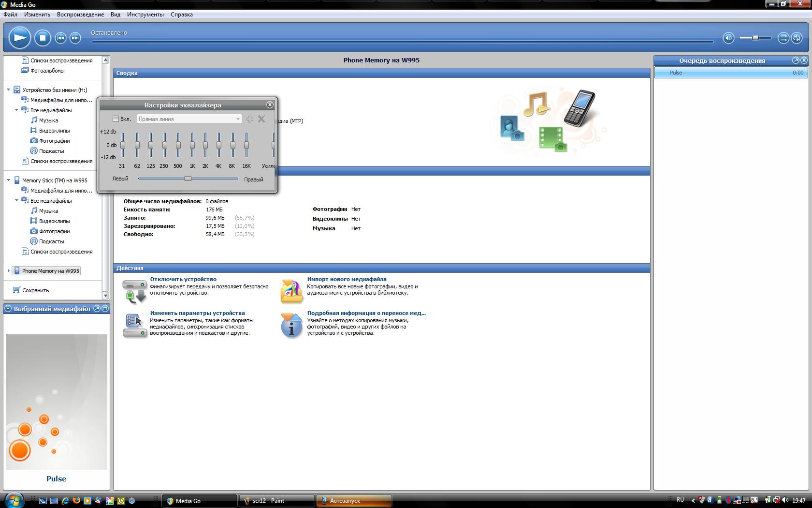Click the Stop playback button

tap(43, 38)
